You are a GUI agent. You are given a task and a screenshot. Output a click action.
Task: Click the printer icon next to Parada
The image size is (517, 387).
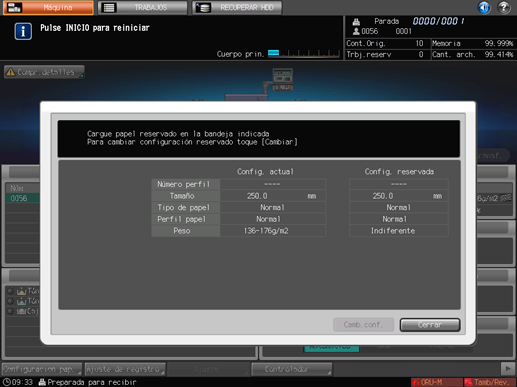tap(356, 22)
